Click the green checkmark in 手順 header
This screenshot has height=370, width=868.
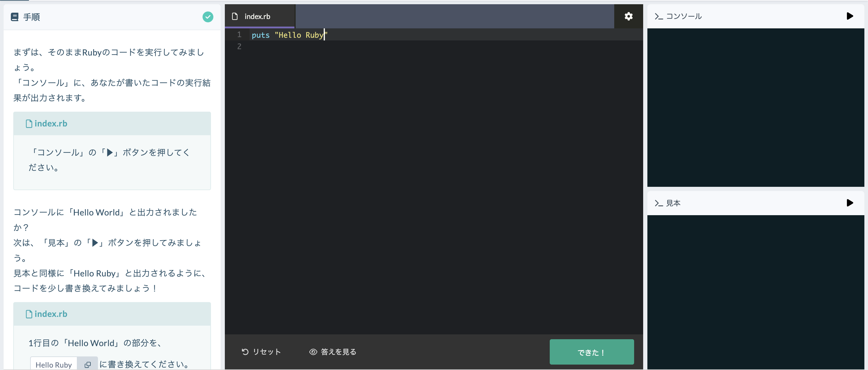(208, 17)
